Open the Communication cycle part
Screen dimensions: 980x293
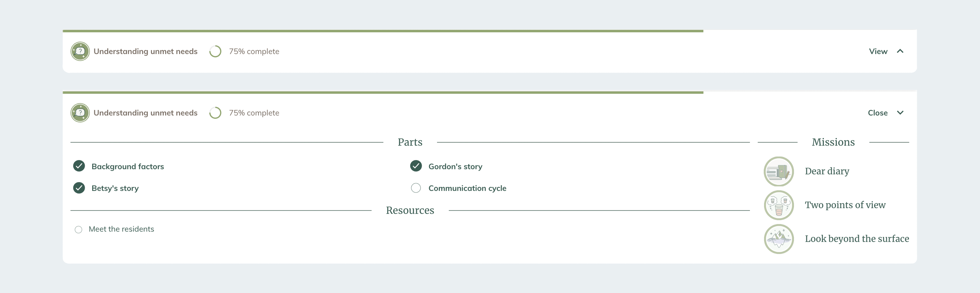(467, 188)
